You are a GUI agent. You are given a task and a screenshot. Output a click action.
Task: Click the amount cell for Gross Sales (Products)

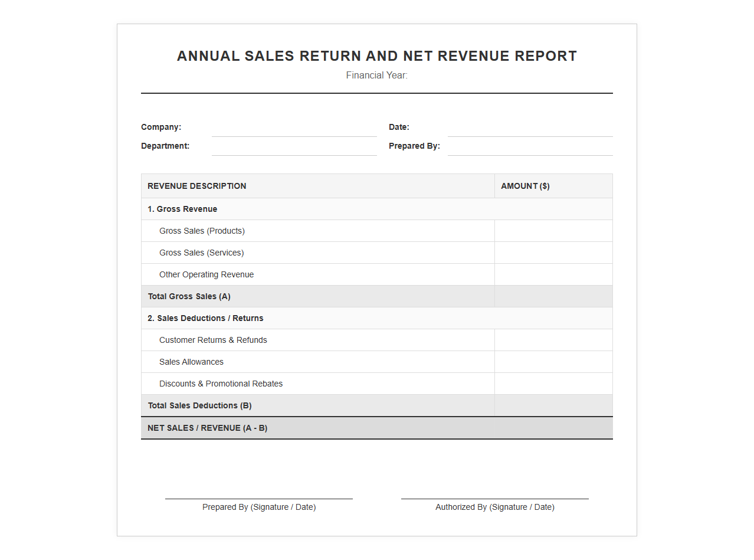click(553, 231)
